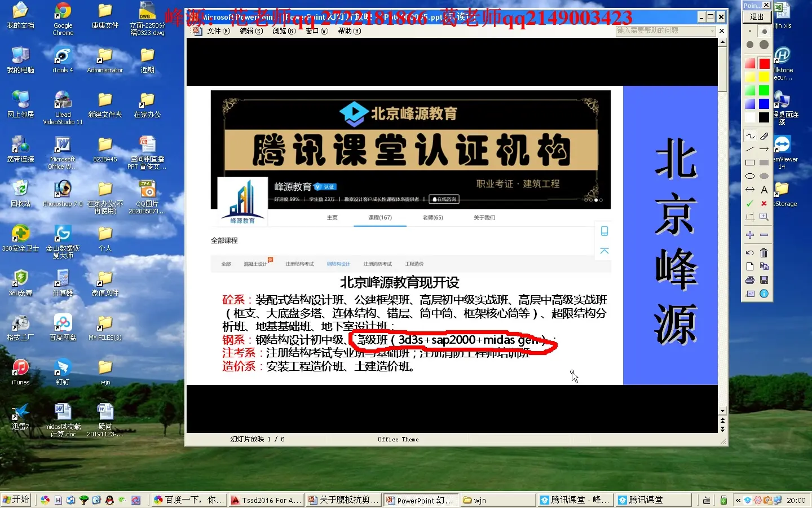Select the straight line tool

pyautogui.click(x=750, y=150)
